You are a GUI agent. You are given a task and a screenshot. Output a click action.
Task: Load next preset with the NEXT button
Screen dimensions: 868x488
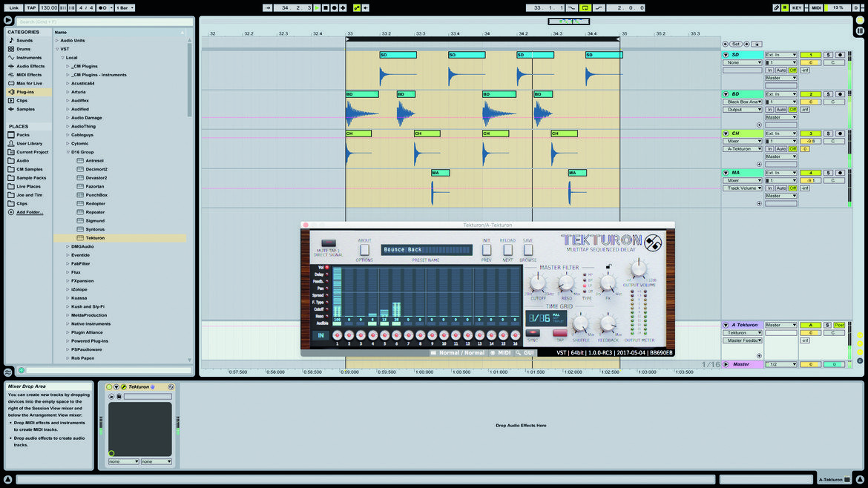507,250
